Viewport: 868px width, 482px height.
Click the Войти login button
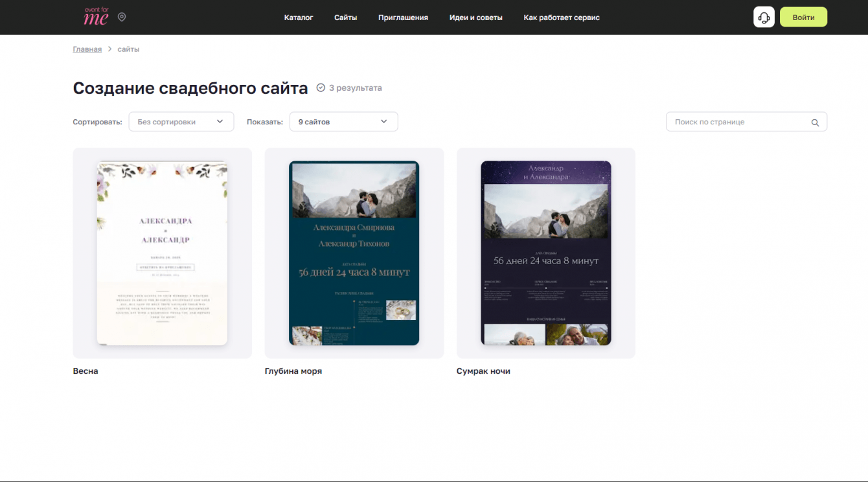(x=803, y=17)
